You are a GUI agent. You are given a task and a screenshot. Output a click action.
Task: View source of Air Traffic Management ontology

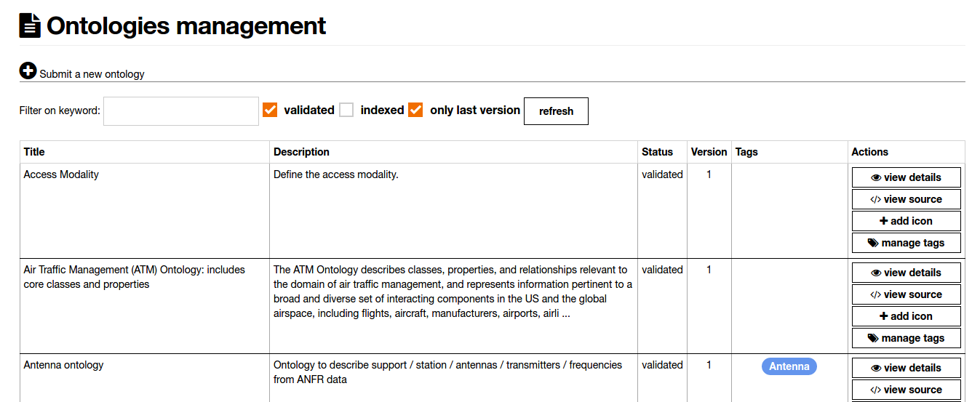906,294
